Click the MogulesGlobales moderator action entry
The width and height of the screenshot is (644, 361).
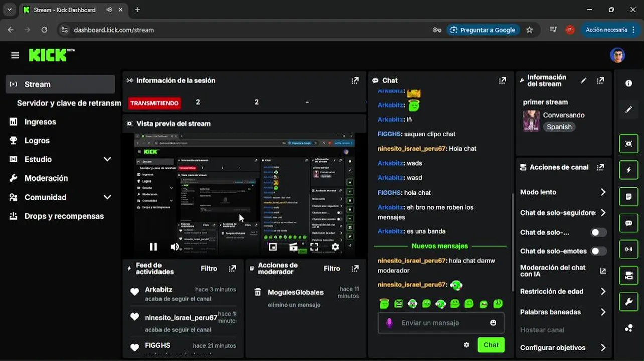click(x=306, y=298)
